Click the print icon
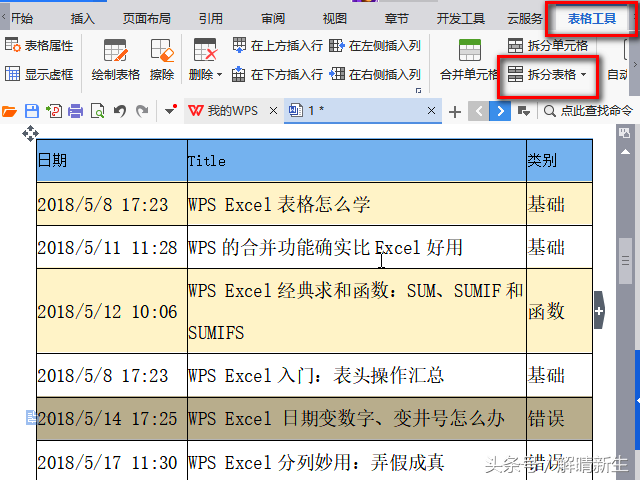 pyautogui.click(x=76, y=111)
